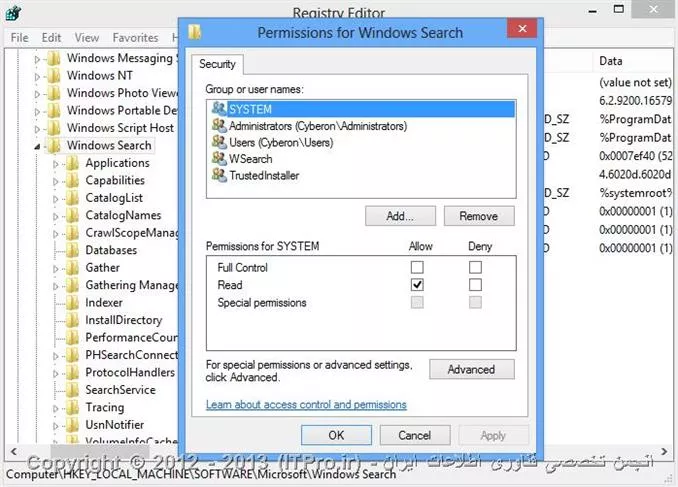Click the ProtocolHandlers folder icon
678x487 pixels.
72,372
